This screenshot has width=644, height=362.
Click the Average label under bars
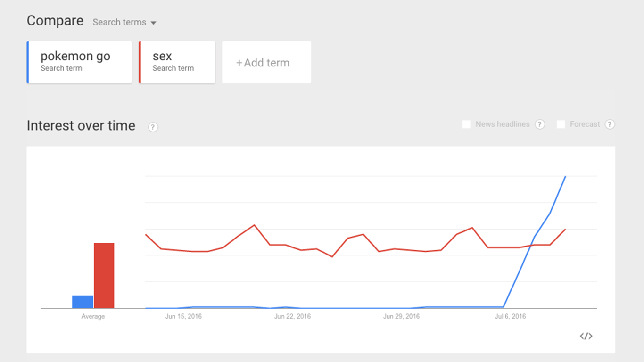tap(93, 316)
